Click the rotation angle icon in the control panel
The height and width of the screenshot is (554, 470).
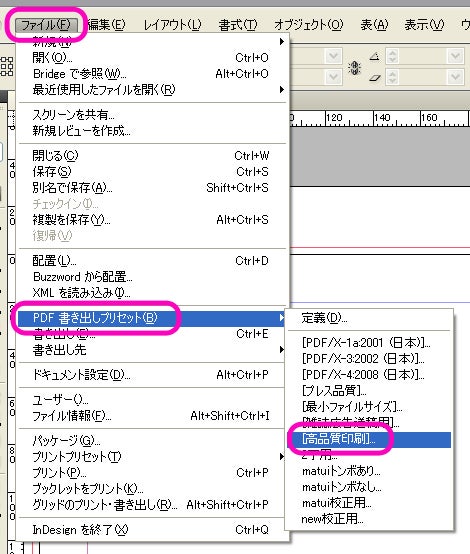point(375,56)
